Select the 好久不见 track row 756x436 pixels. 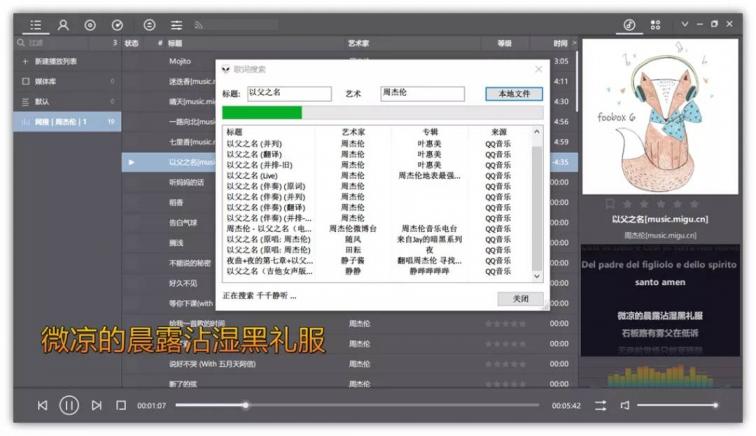click(x=183, y=284)
